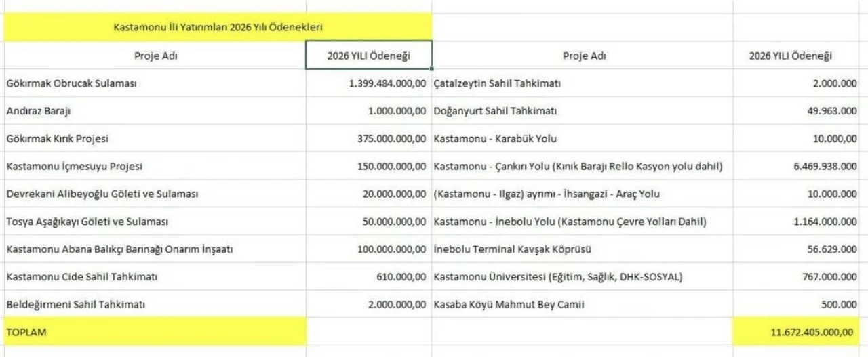Click the Kastamonu Abana Balıkçı Barınağı cell
868x357 pixels.
point(119,249)
